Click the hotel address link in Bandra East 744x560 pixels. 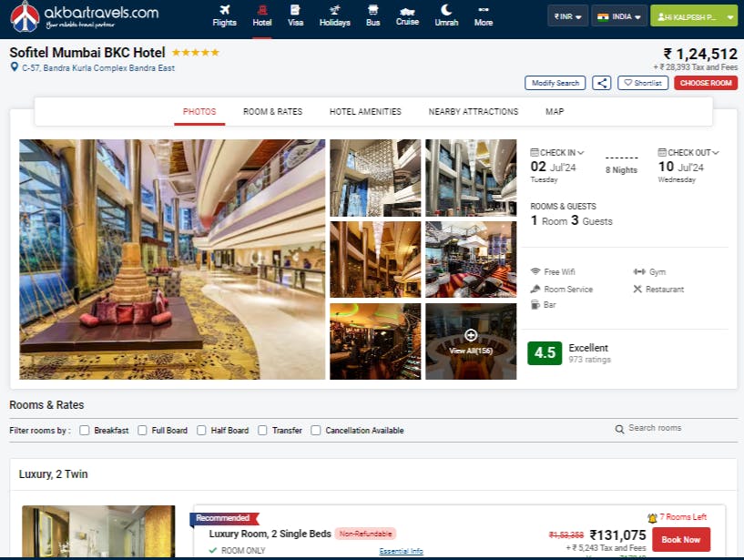click(98, 68)
